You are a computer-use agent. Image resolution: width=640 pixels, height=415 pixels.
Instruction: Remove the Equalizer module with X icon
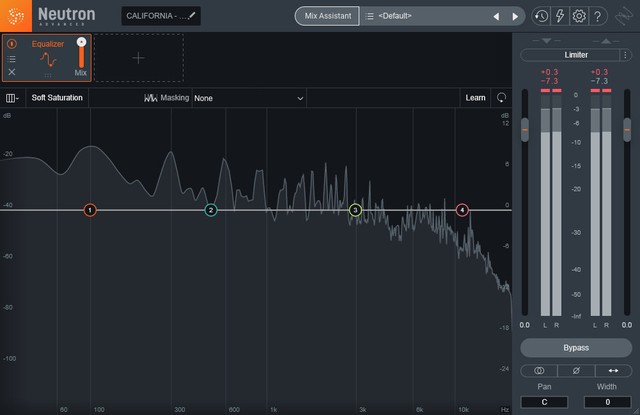[x=12, y=73]
